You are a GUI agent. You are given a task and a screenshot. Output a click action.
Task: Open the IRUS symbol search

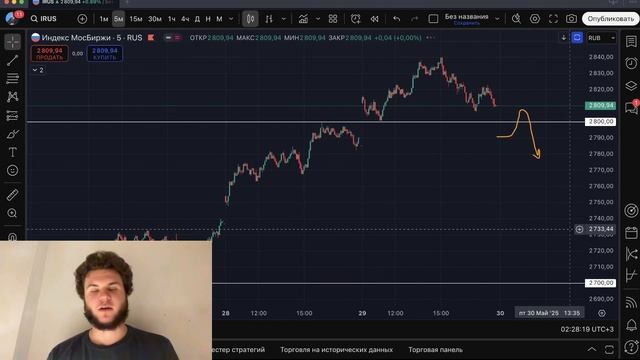[44, 19]
